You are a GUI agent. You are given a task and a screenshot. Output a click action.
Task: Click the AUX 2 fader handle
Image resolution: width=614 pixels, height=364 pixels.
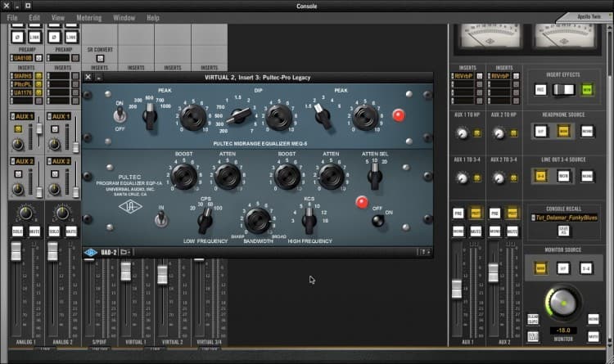(x=493, y=272)
